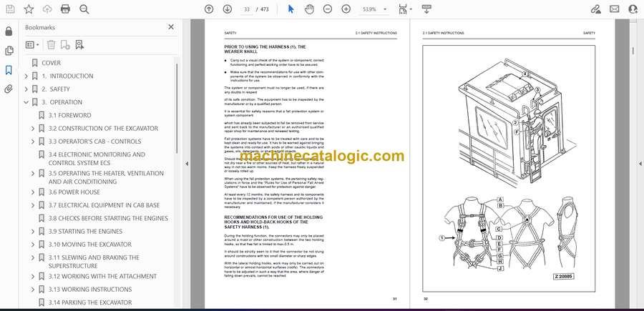Go to the next page using down arrow

228,9
